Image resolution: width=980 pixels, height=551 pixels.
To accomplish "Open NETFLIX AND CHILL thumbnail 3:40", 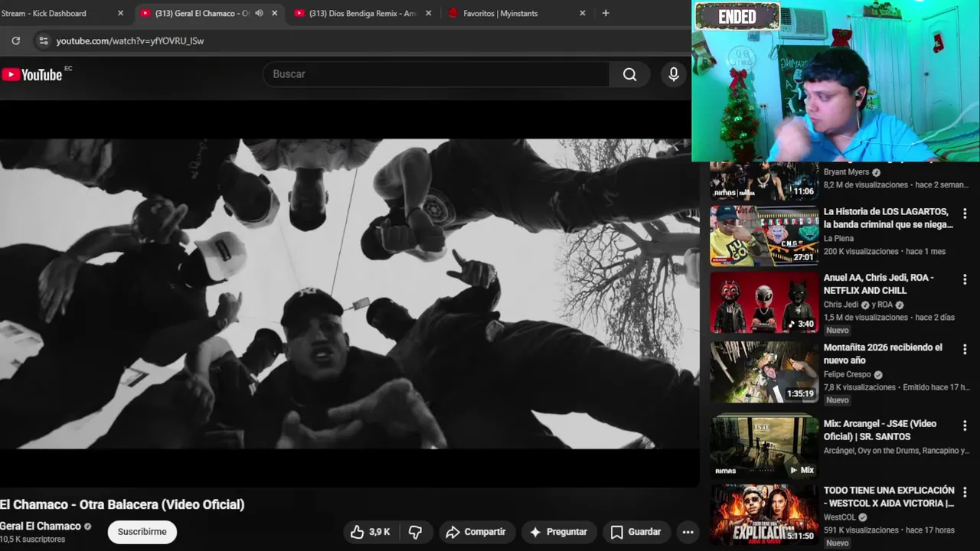I will click(764, 302).
